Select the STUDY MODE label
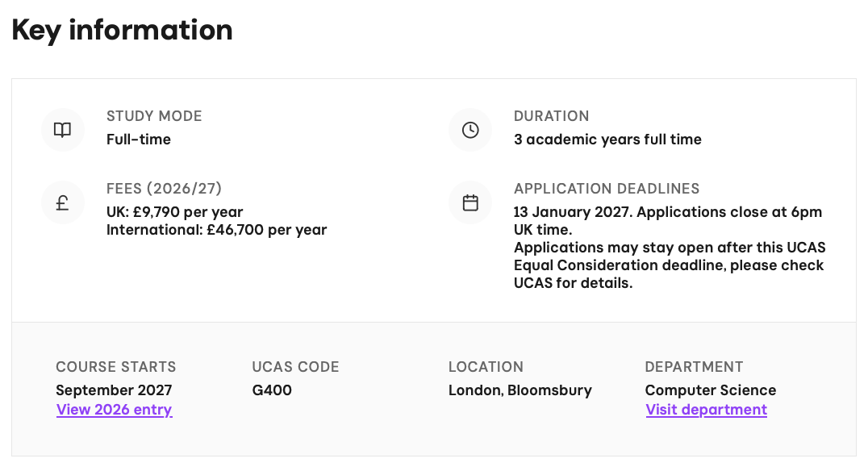This screenshot has width=868, height=471. pyautogui.click(x=154, y=116)
